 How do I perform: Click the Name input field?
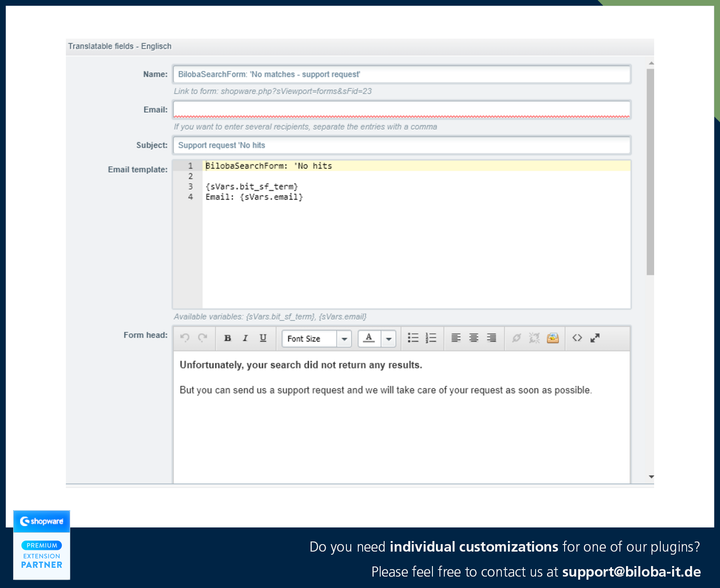402,74
